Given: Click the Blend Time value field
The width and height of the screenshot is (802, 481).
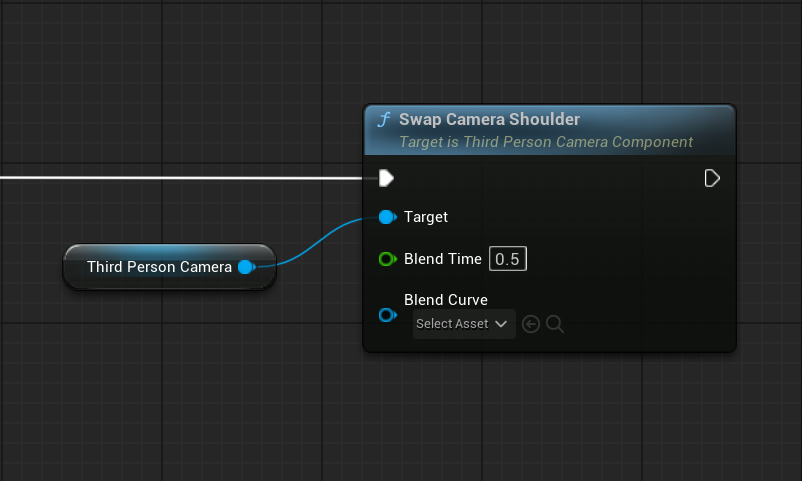Looking at the screenshot, I should (x=508, y=260).
